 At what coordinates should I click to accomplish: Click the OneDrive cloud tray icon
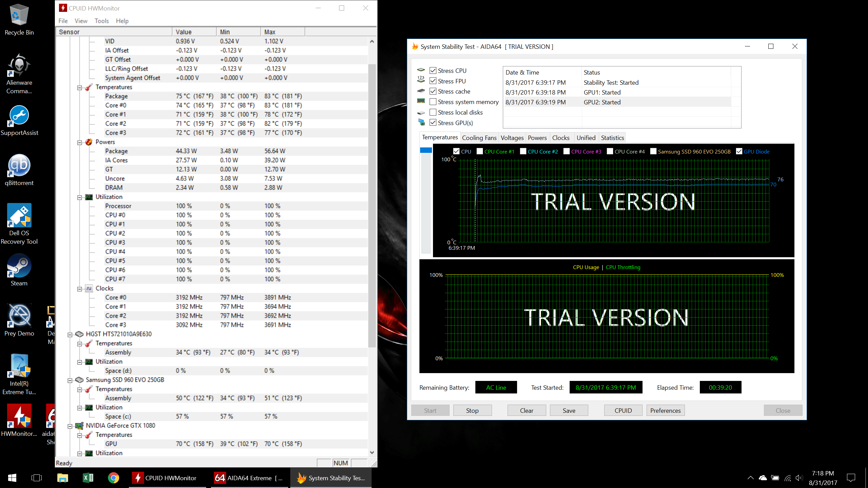tap(763, 478)
